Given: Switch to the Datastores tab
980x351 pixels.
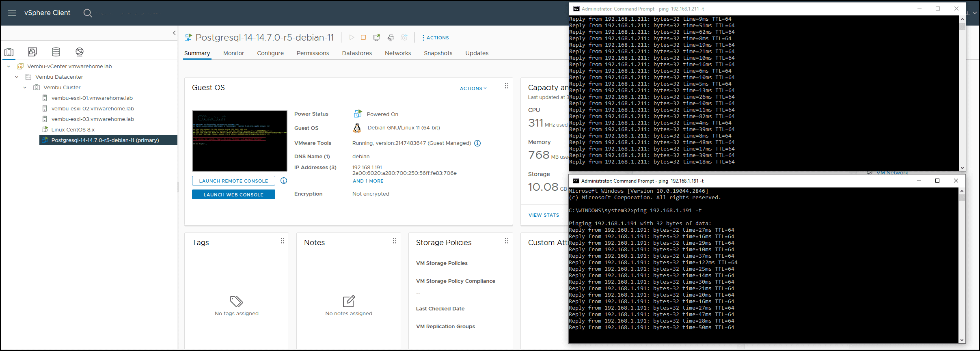Looking at the screenshot, I should [x=357, y=53].
